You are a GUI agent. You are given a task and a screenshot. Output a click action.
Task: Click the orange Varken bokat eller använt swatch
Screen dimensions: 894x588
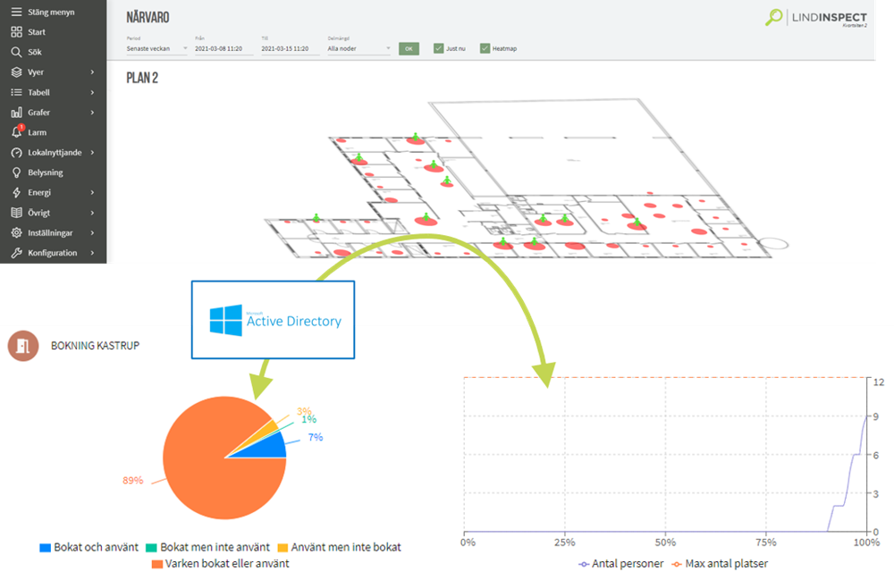coord(156,564)
